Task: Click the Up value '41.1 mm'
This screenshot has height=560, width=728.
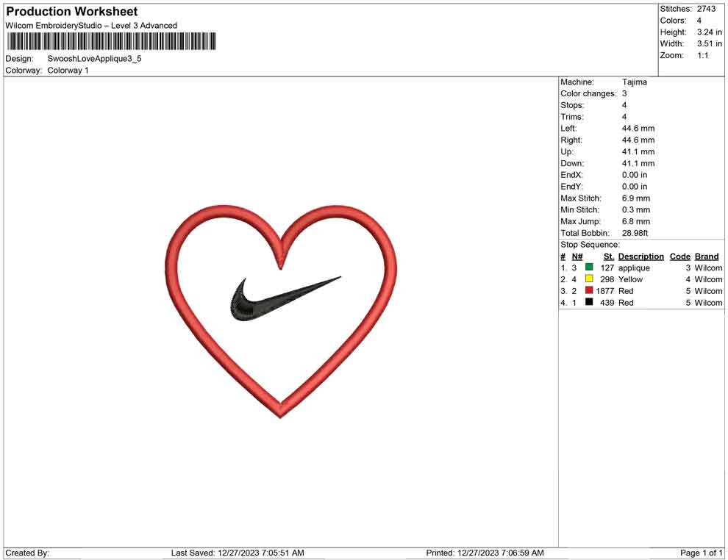Action: point(638,151)
